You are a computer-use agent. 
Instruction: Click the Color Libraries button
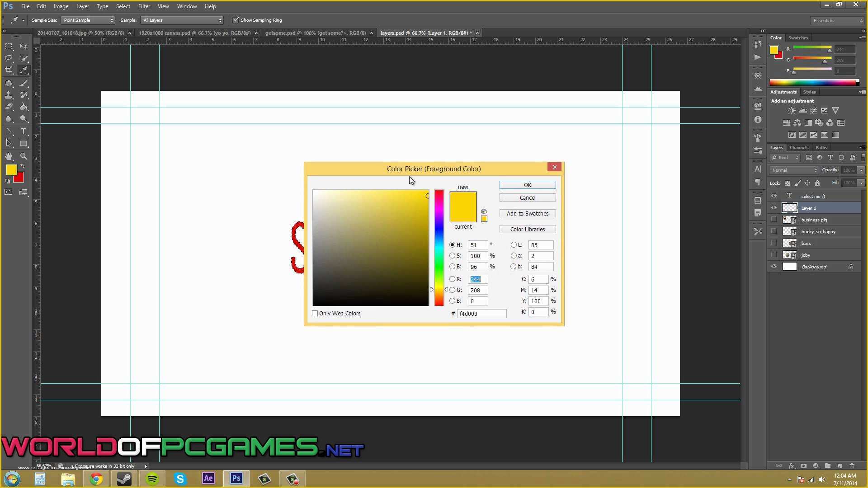pos(527,229)
